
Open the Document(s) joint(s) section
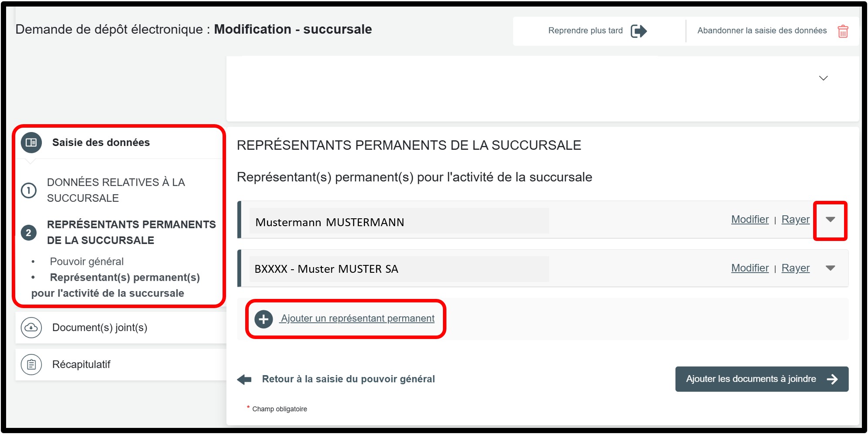(x=100, y=328)
